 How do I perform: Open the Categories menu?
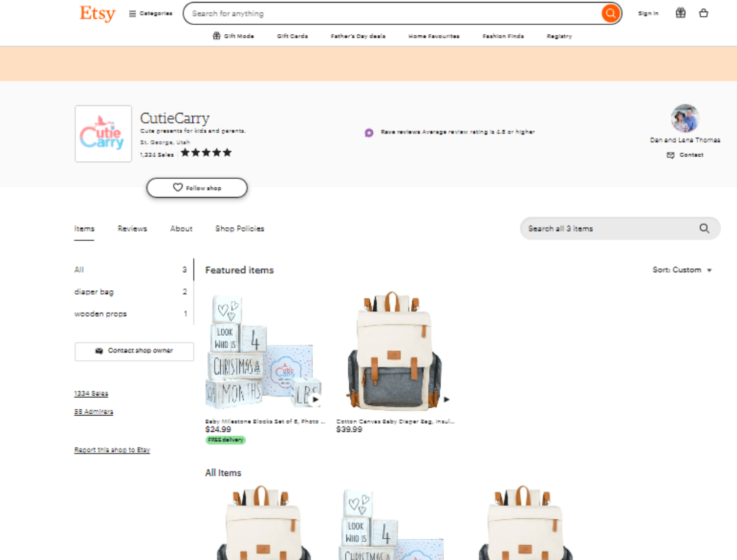150,14
